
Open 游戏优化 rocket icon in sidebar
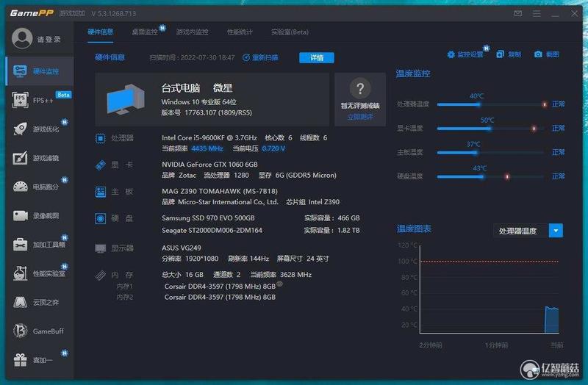(21, 129)
